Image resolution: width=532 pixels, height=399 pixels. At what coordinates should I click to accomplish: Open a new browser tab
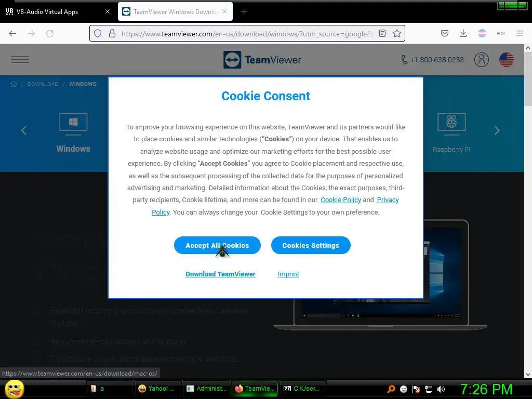[x=244, y=12]
